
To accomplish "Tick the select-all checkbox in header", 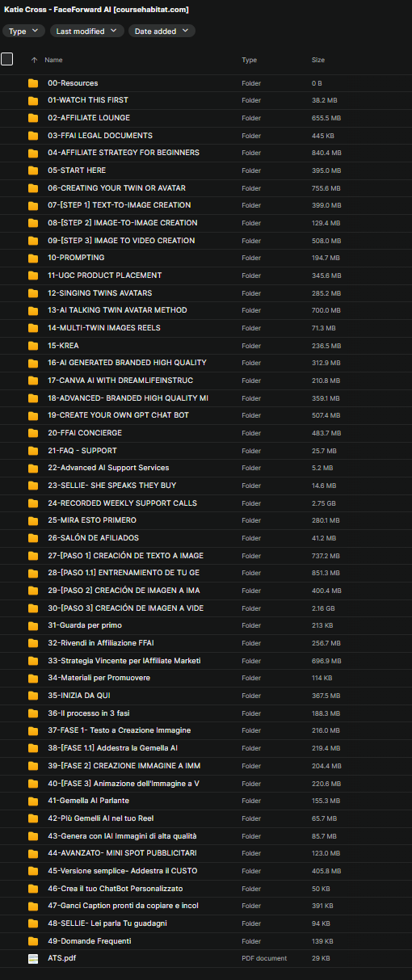I will coord(7,59).
